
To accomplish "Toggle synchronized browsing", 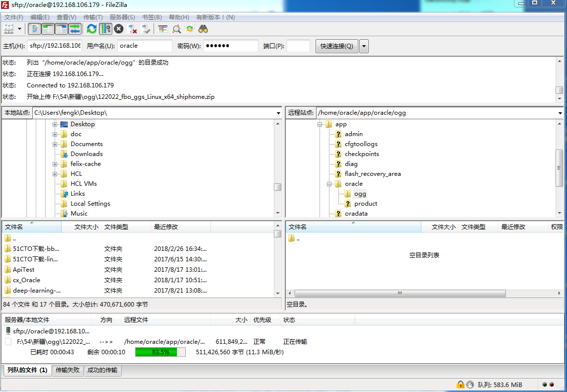I will pos(190,29).
